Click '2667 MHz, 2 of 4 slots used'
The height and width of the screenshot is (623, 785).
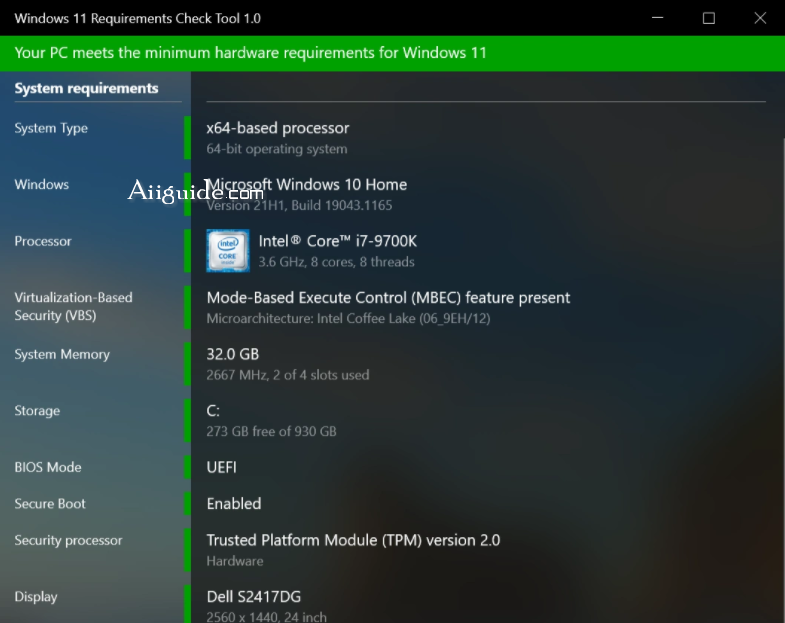[288, 375]
